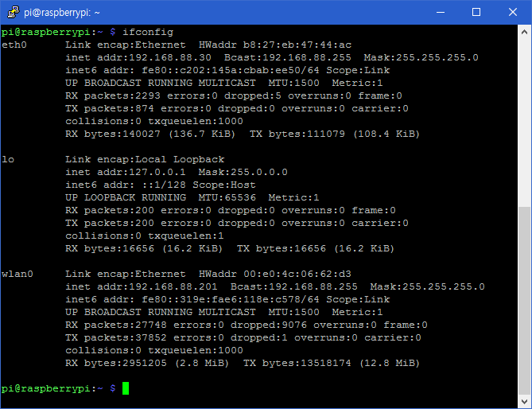Close the pi@raspberrypi terminal window
532x409 pixels.
point(513,12)
